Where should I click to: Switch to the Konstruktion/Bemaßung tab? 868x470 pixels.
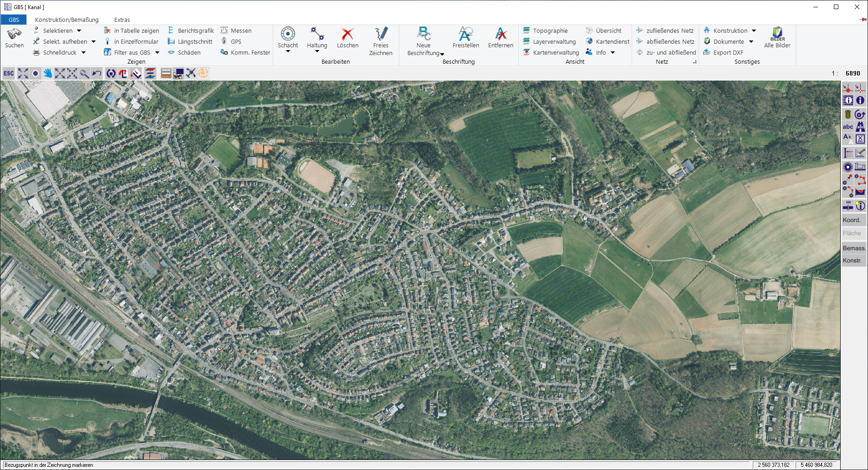pos(66,20)
